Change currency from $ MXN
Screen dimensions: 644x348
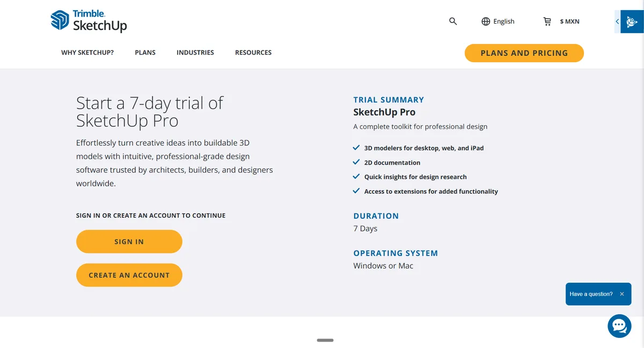pyautogui.click(x=569, y=21)
